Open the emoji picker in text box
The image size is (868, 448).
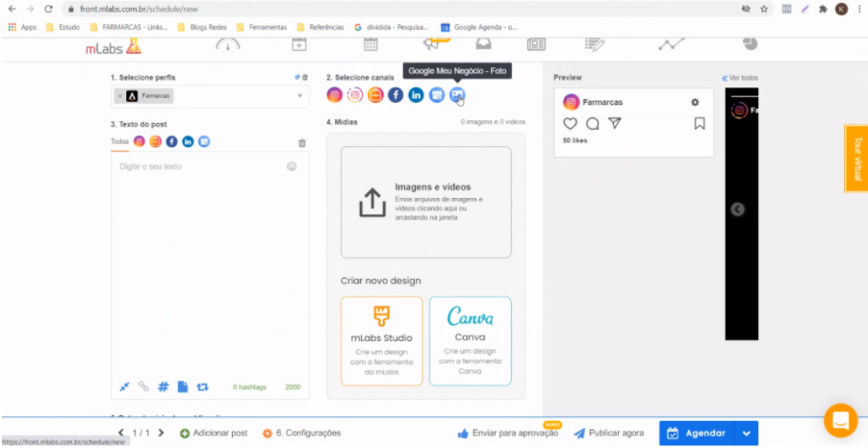292,166
